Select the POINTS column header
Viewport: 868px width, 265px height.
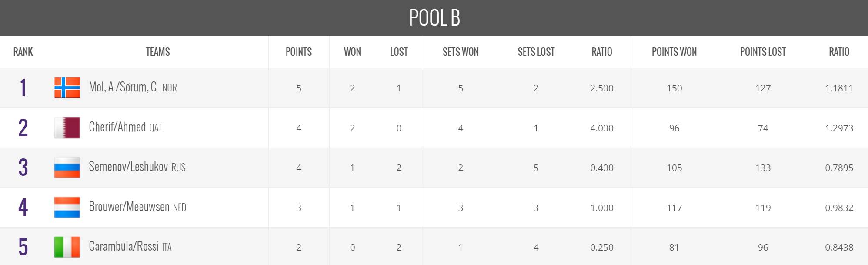coord(299,52)
